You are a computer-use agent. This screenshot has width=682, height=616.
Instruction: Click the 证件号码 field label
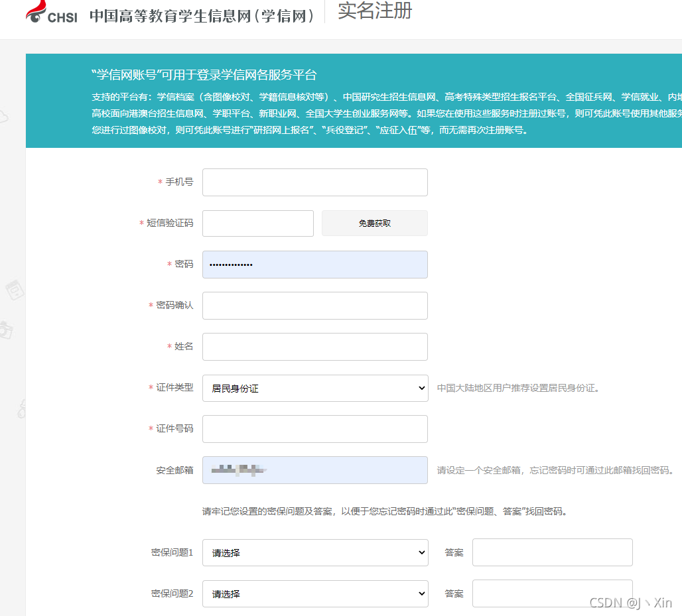(x=174, y=428)
